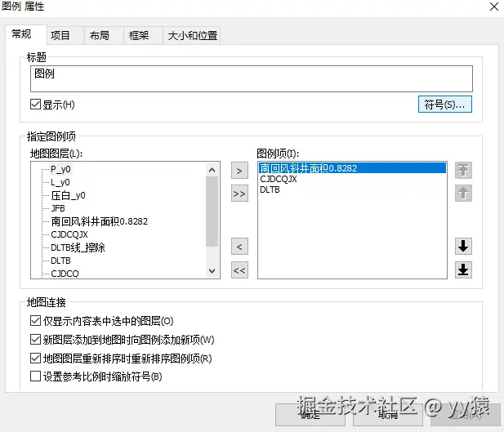This screenshot has height=432, width=504.
Task: Click inside the 标题 text field
Action: (x=252, y=78)
